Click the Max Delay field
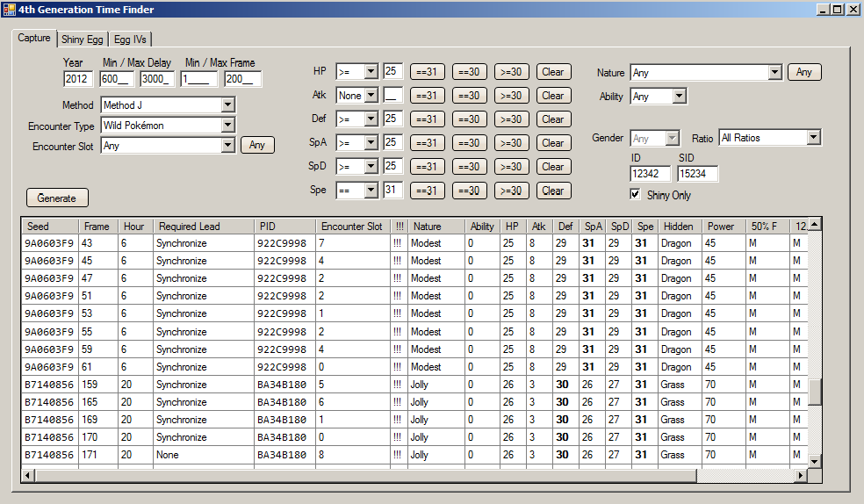Viewport: 864px width, 504px height. coord(157,79)
